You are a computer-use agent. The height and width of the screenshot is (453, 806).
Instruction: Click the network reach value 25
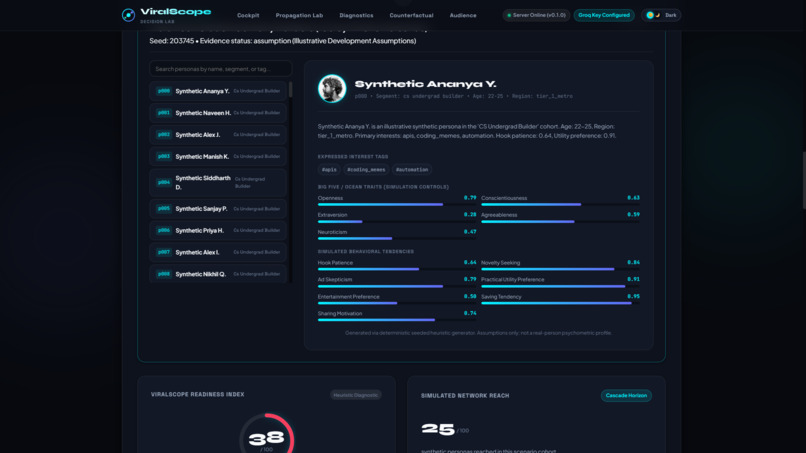[438, 429]
